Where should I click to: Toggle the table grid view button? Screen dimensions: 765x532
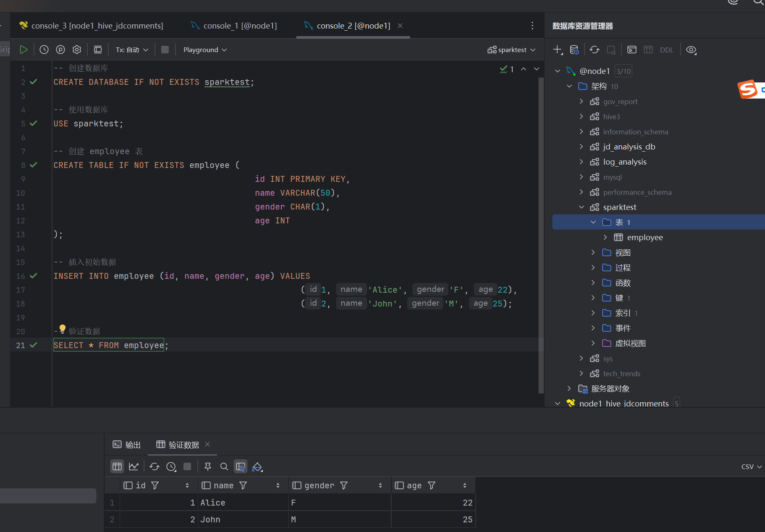117,466
